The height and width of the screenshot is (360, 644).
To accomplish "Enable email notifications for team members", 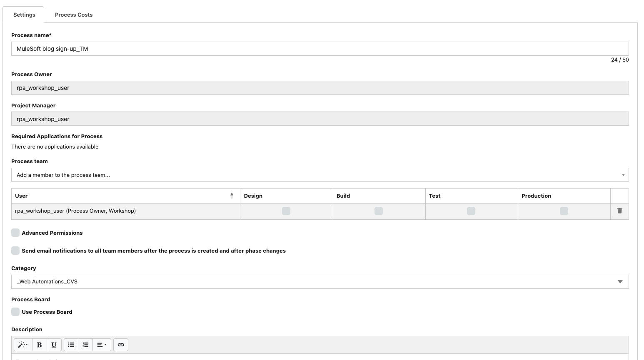I will coord(15,251).
